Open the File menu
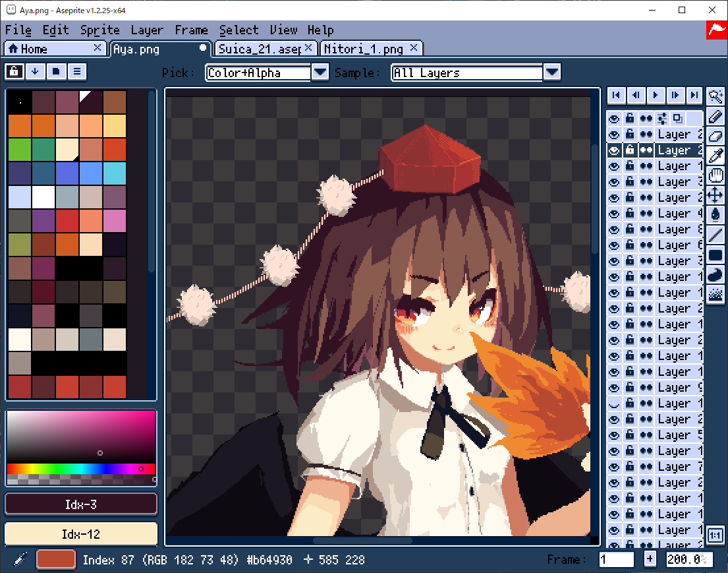 pos(18,30)
